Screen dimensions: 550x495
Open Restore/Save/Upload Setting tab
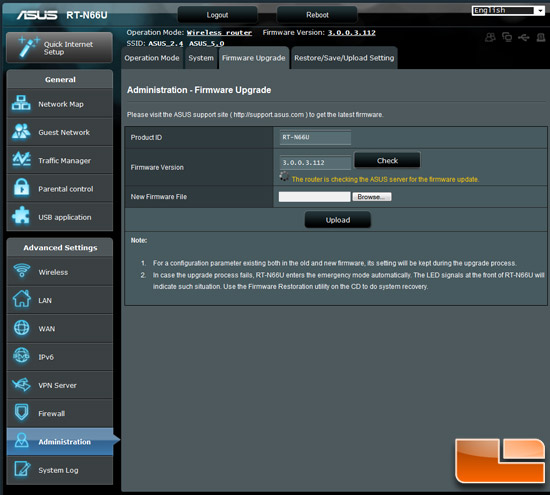point(344,58)
